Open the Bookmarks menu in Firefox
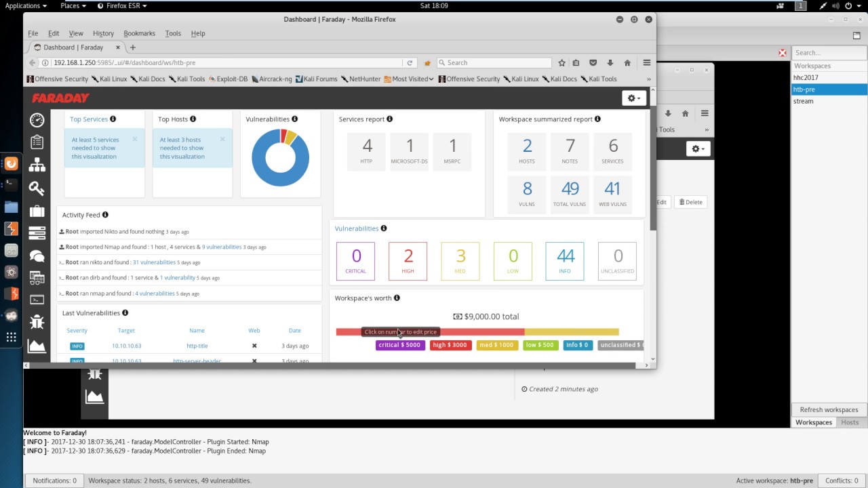868x488 pixels. pyautogui.click(x=139, y=33)
